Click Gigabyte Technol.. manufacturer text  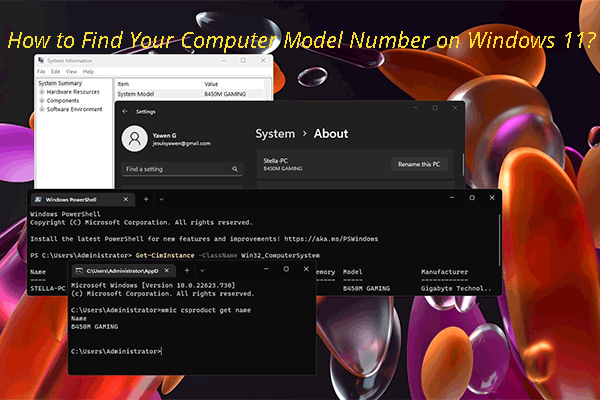pos(456,288)
